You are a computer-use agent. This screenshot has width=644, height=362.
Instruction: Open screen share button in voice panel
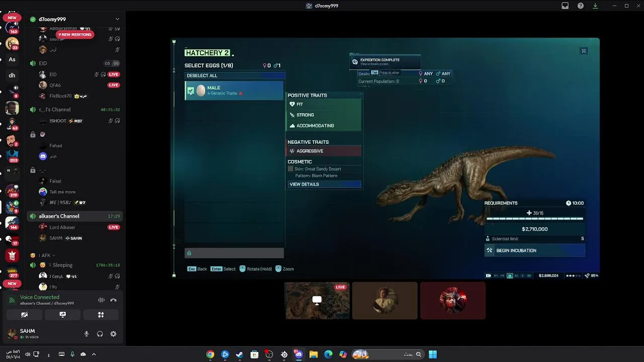(x=62, y=315)
